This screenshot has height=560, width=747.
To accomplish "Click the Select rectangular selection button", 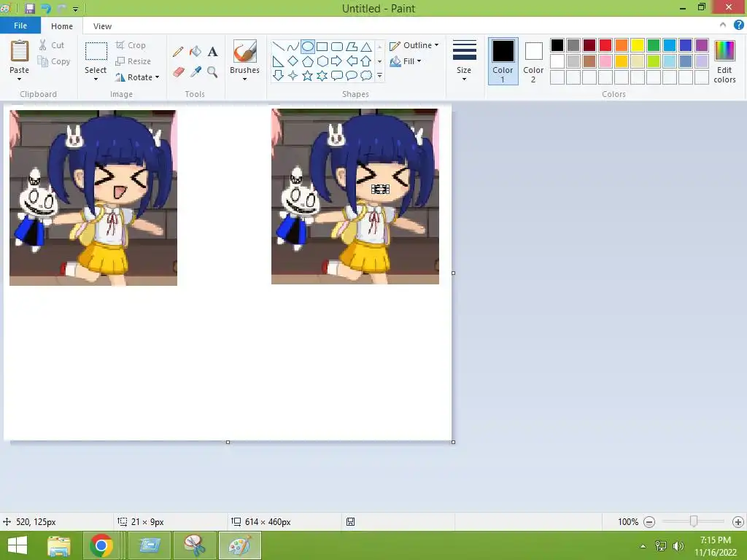I will coord(96,52).
